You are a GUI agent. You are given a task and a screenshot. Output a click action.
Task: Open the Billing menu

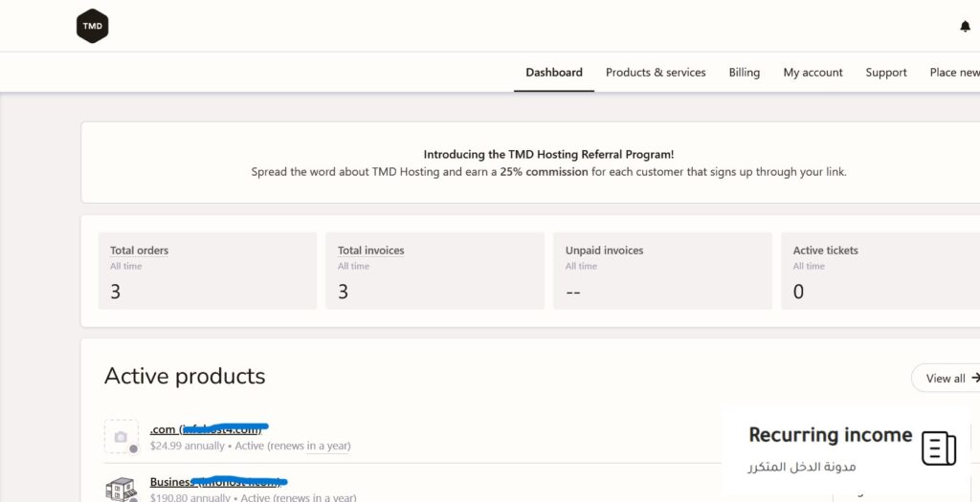(745, 73)
